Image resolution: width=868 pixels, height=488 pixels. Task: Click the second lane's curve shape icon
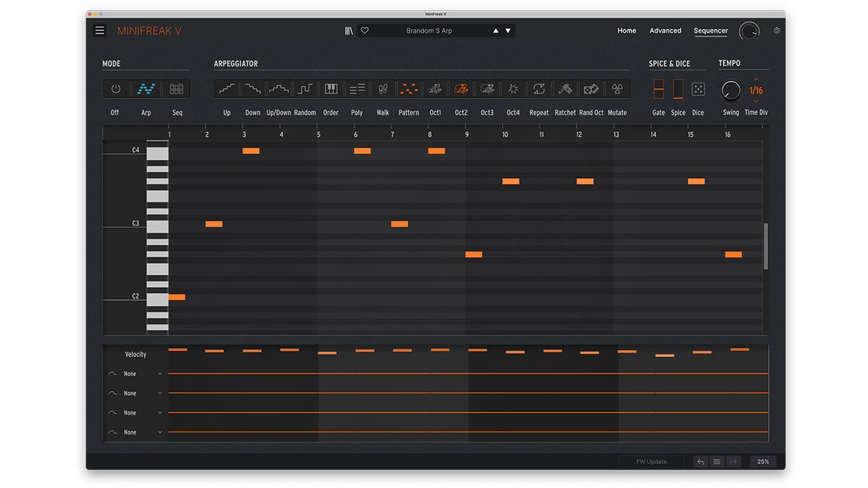coord(112,393)
